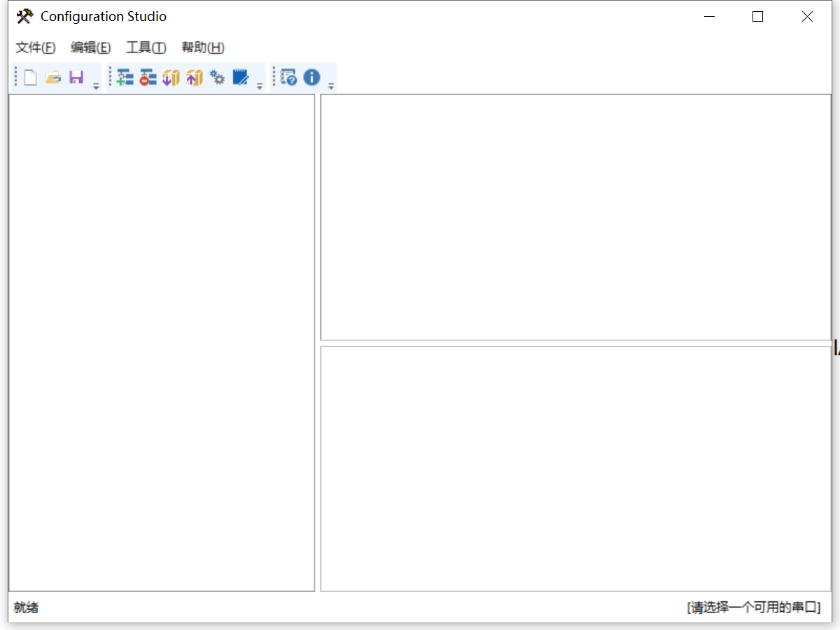
Task: Click the blue notepad with pencil icon
Action: 241,78
